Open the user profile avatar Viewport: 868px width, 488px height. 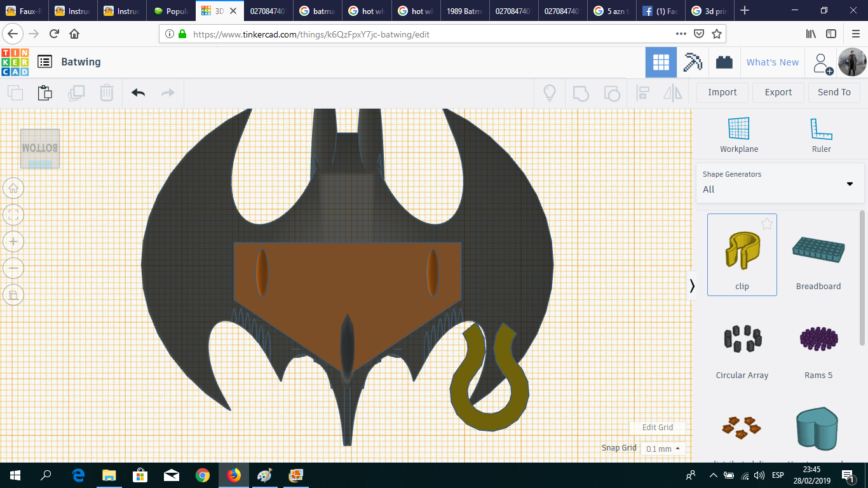[852, 62]
